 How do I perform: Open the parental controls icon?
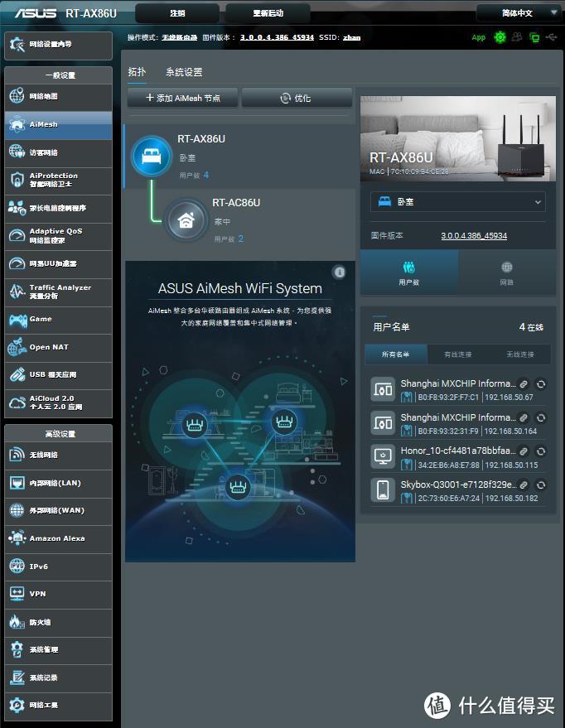click(17, 208)
